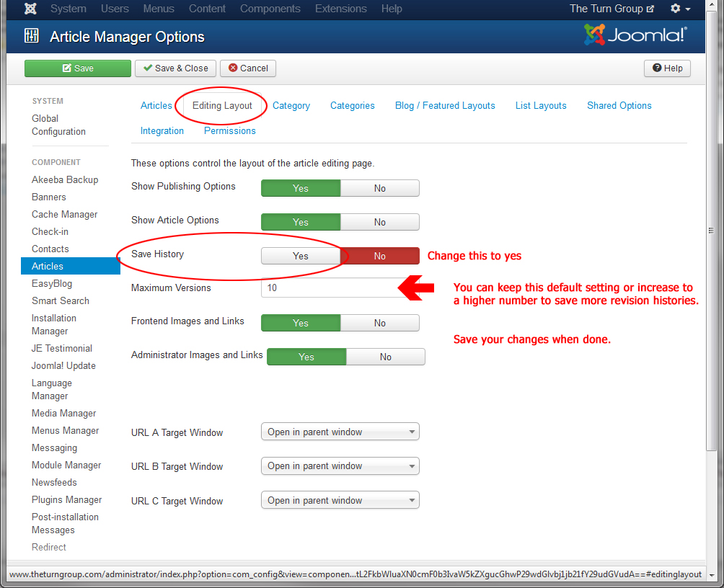Click Save & Close button
Screen dimensions: 724x588
point(175,68)
